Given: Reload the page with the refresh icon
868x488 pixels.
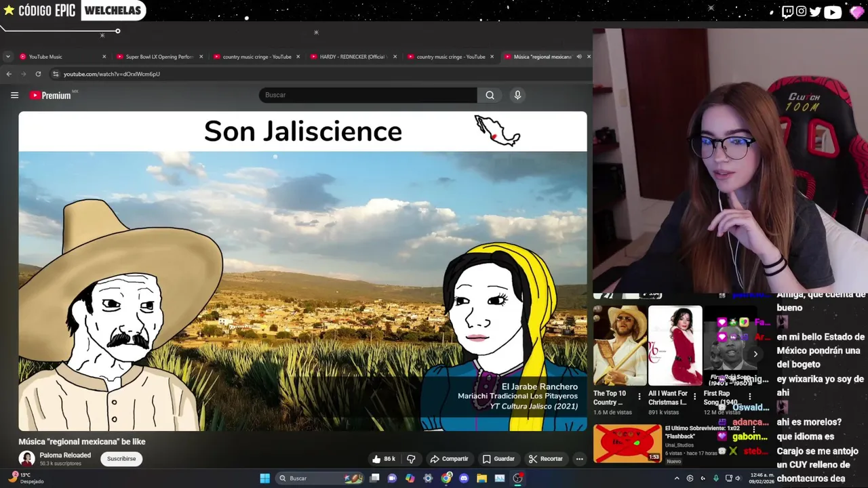Looking at the screenshot, I should point(38,74).
